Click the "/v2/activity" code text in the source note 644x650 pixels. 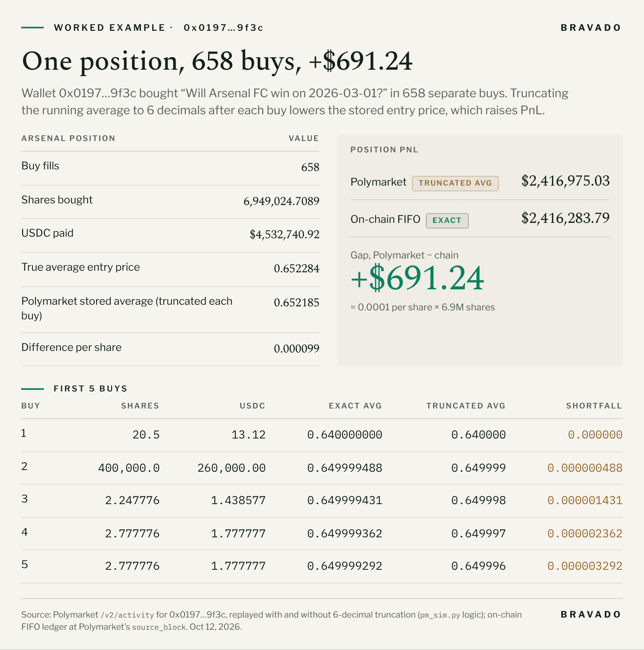(127, 615)
